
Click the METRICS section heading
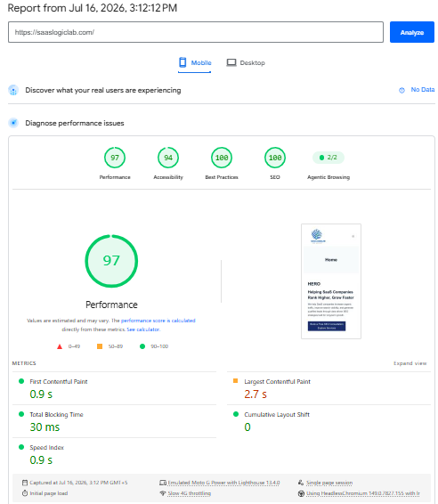tap(24, 363)
